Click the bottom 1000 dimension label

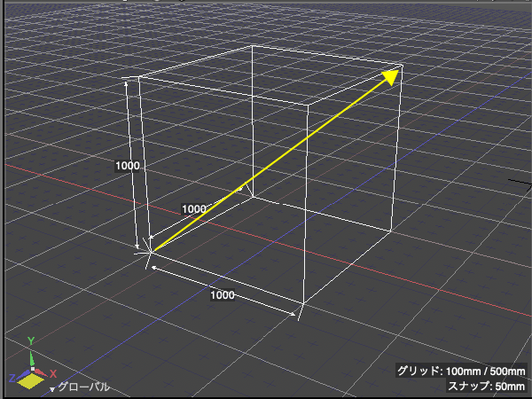(x=223, y=295)
